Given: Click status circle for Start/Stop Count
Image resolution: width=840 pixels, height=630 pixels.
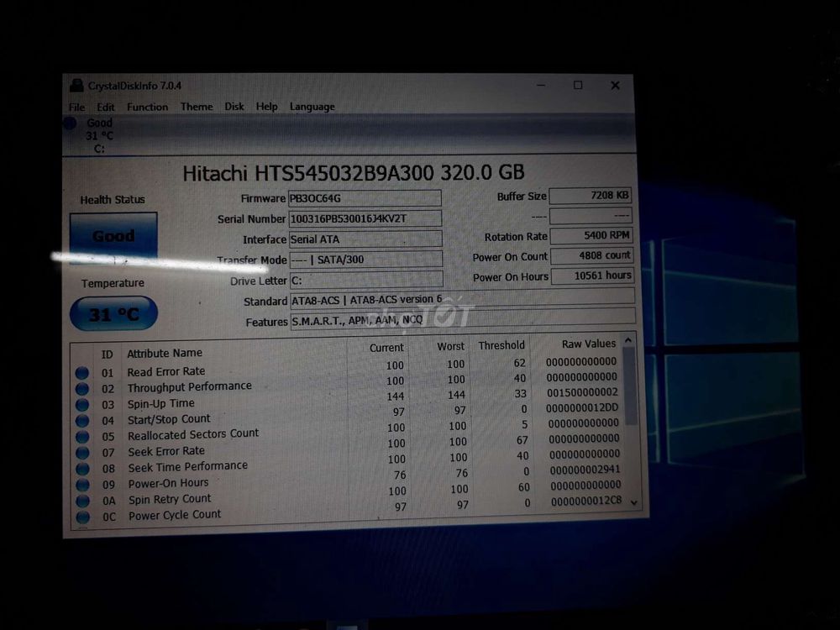Looking at the screenshot, I should point(82,421).
